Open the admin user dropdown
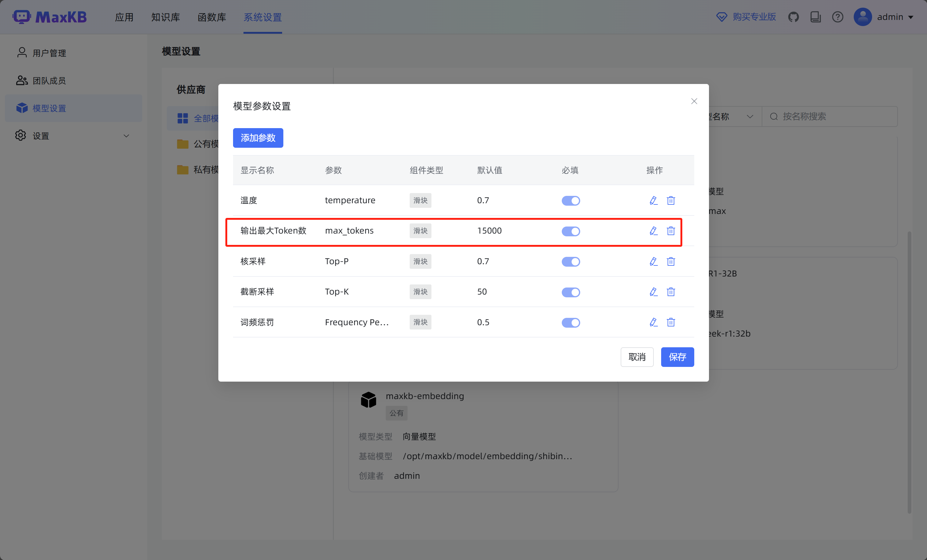Screen dimensions: 927x560 click(884, 17)
